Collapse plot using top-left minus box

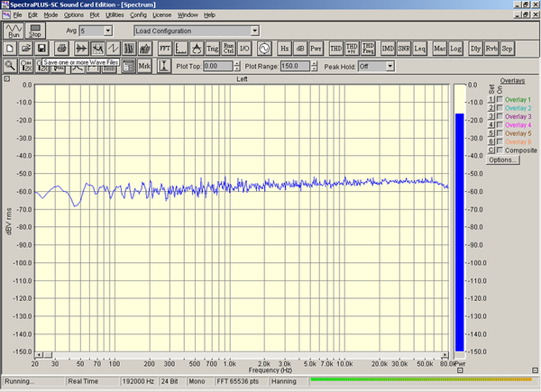point(7,79)
